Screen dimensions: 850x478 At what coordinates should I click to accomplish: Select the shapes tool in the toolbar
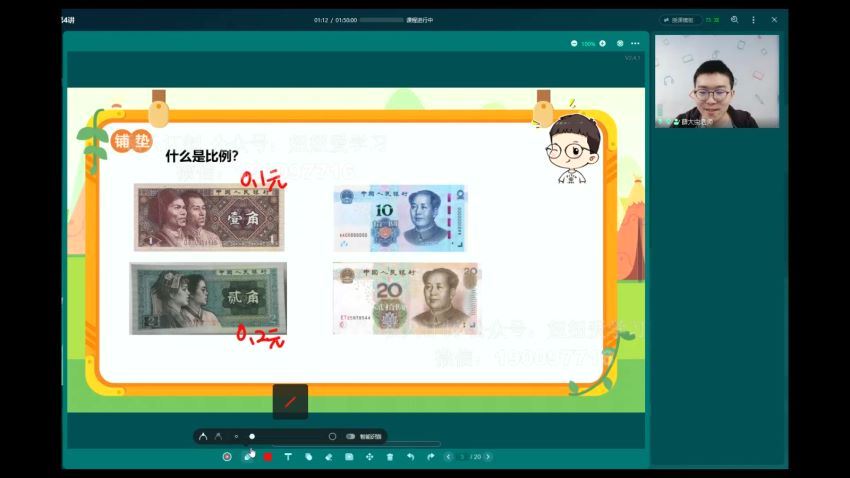(x=308, y=457)
